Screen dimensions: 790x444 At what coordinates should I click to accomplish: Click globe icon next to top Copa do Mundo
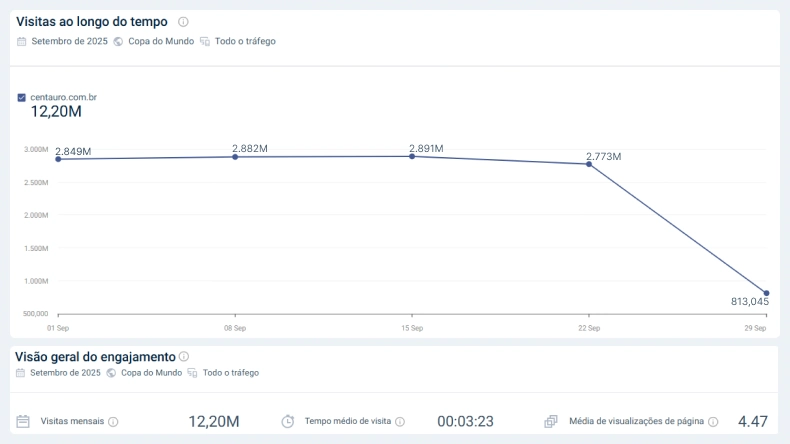(x=119, y=42)
